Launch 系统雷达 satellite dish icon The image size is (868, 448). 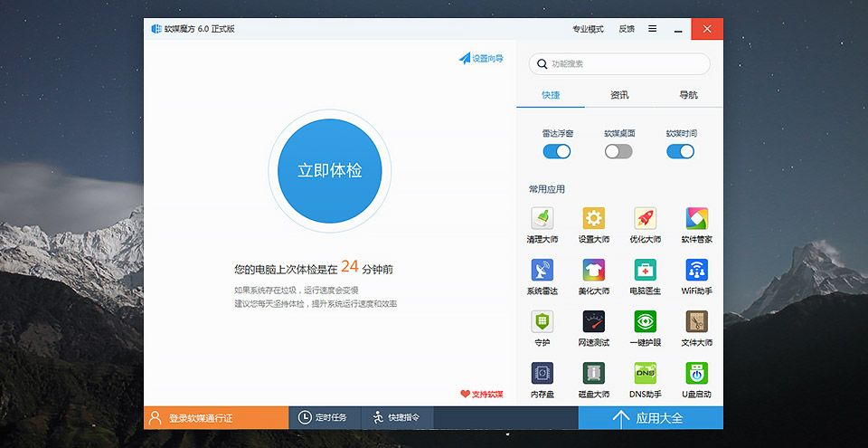[x=542, y=271]
